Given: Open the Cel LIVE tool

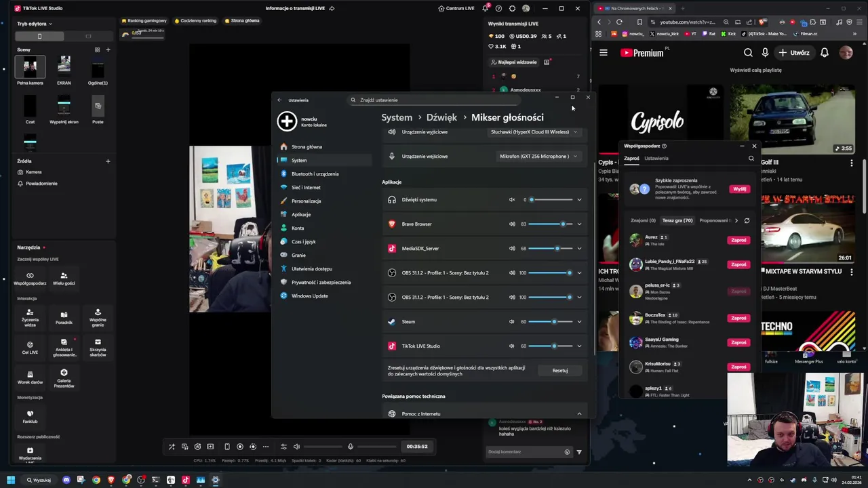Looking at the screenshot, I should coord(30,347).
